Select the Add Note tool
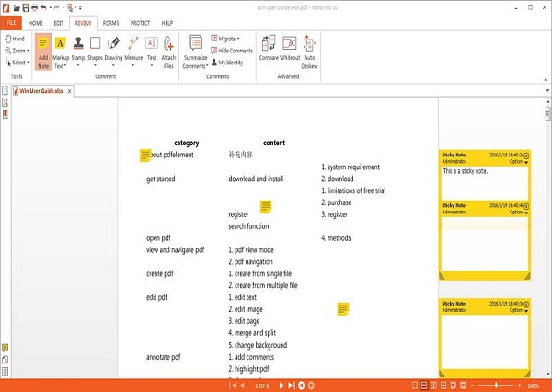 tap(43, 52)
